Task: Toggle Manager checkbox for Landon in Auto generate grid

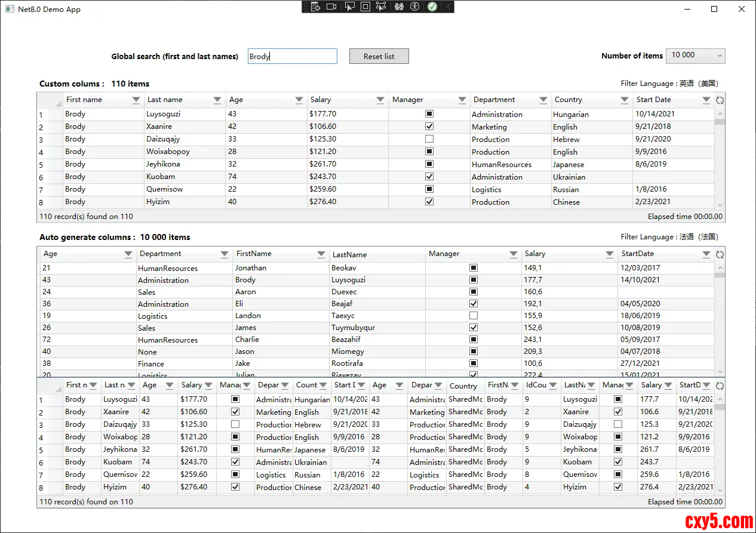Action: tap(474, 315)
